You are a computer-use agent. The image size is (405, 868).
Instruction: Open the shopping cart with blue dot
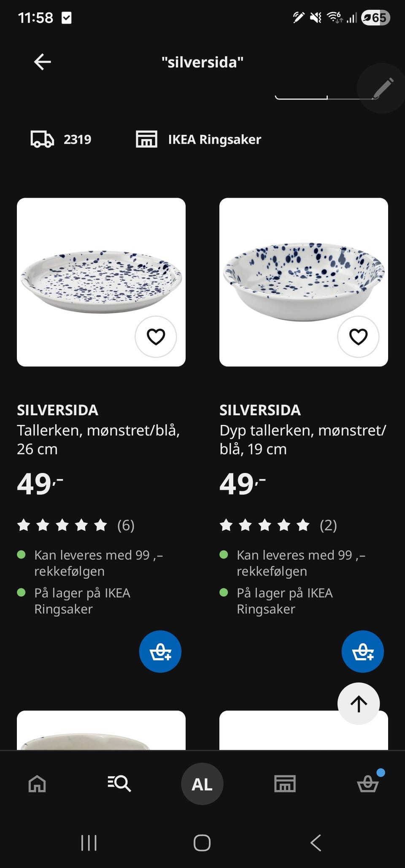click(x=368, y=784)
